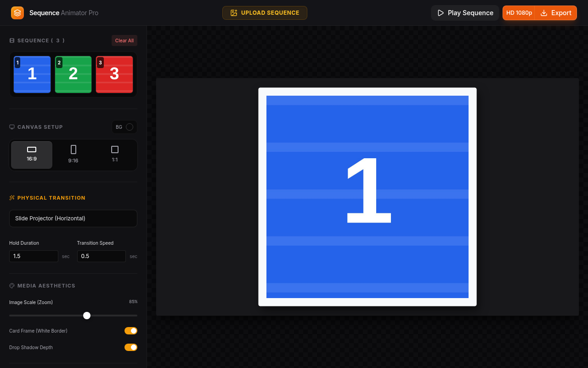Click the 85% zoom value label
The width and height of the screenshot is (588, 368).
(x=133, y=302)
